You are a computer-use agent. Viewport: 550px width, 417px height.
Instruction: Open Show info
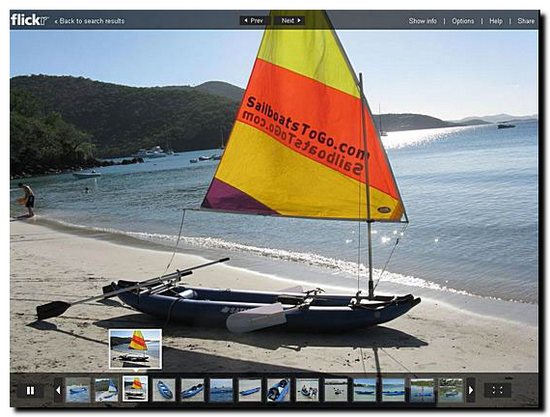(423, 21)
